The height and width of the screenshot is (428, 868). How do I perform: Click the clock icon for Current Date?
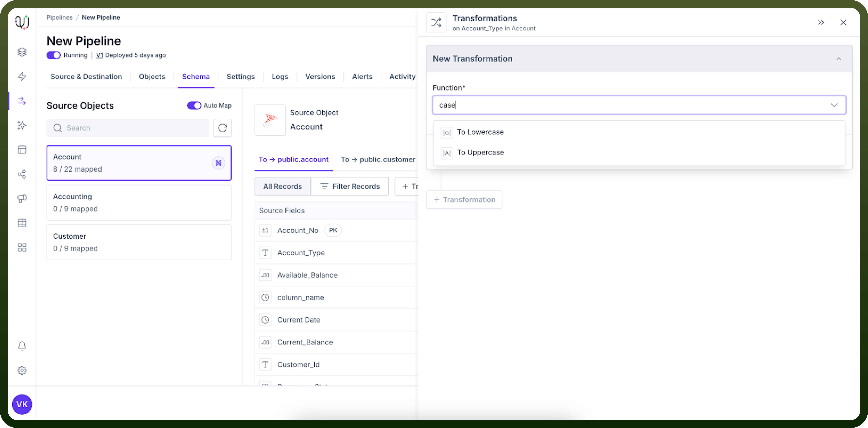click(x=265, y=320)
